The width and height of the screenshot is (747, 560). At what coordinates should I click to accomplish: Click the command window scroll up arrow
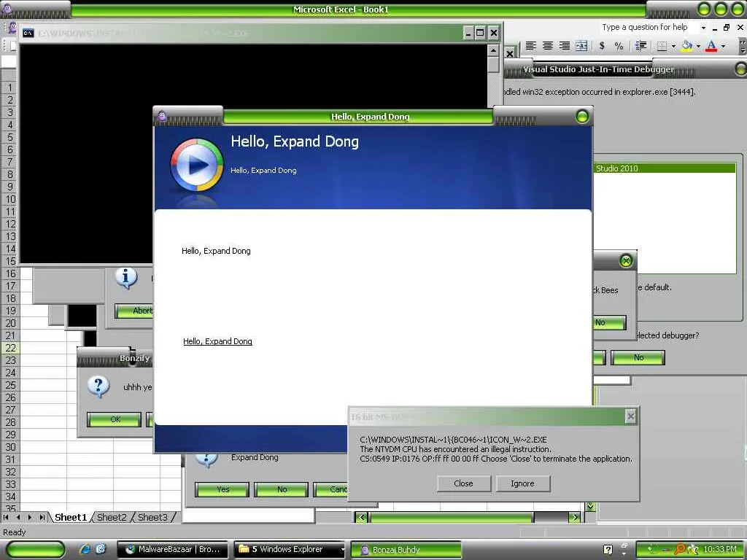pos(493,50)
